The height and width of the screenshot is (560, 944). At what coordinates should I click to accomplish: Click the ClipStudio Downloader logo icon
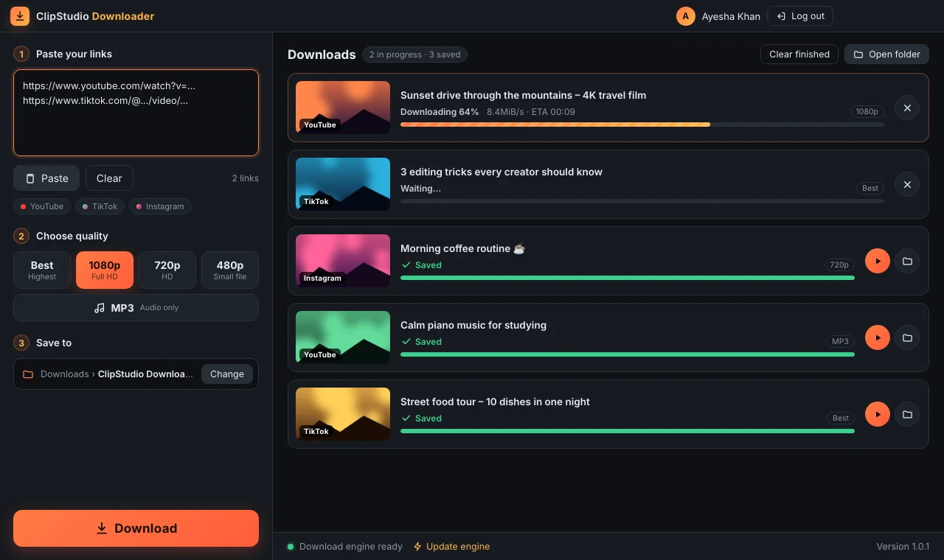(20, 15)
